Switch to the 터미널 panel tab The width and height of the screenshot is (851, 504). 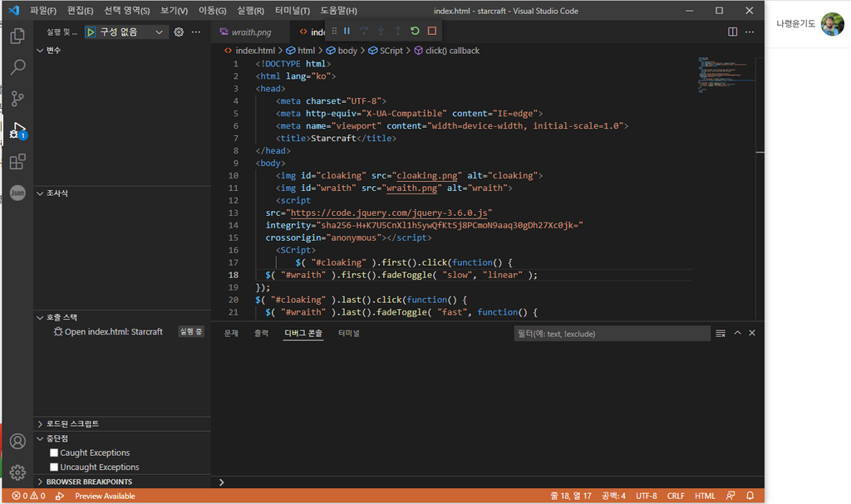click(x=349, y=333)
